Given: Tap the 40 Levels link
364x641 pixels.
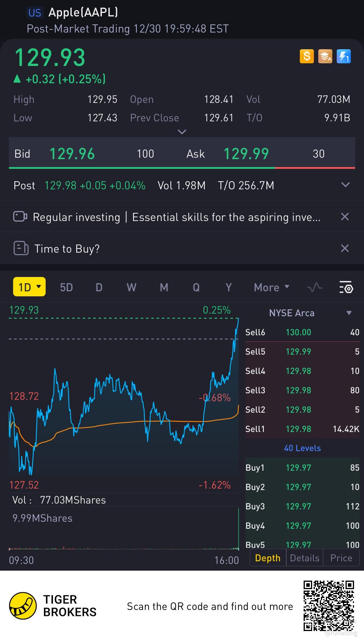Looking at the screenshot, I should click(302, 448).
